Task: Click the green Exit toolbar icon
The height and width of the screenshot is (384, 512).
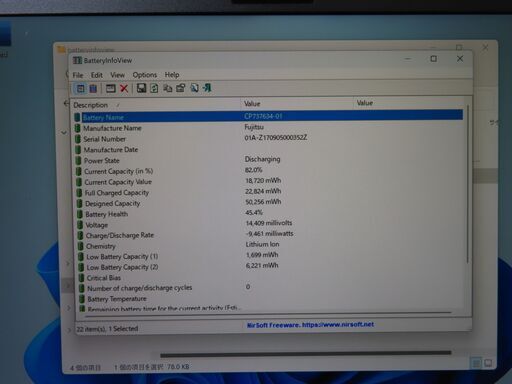Action: point(207,88)
